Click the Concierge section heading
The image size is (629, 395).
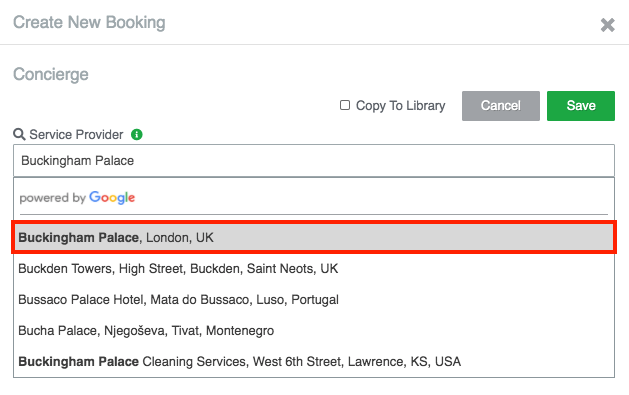51,75
